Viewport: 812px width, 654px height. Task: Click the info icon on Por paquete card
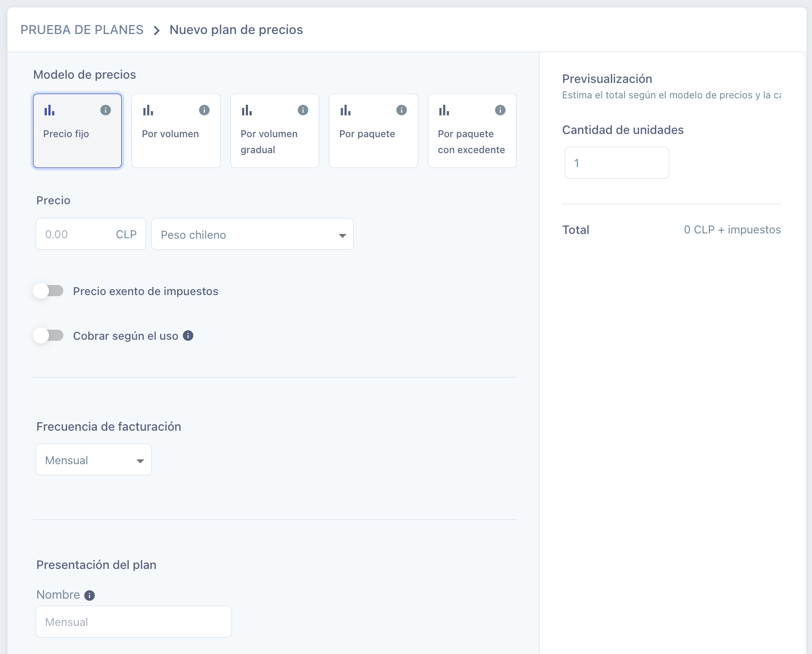402,110
